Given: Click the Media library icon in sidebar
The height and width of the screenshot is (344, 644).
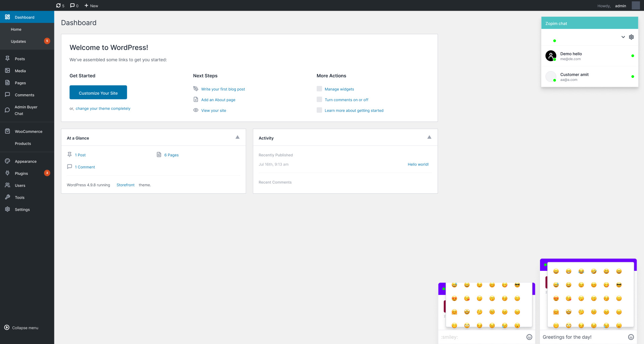Looking at the screenshot, I should pyautogui.click(x=7, y=70).
